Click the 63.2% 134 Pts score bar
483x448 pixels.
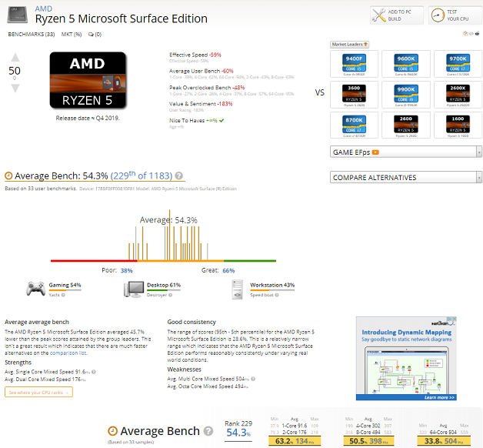[295, 441]
